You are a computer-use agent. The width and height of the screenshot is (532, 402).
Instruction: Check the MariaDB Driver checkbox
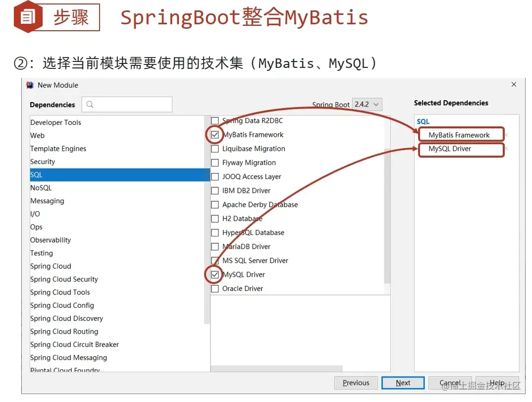tap(215, 246)
